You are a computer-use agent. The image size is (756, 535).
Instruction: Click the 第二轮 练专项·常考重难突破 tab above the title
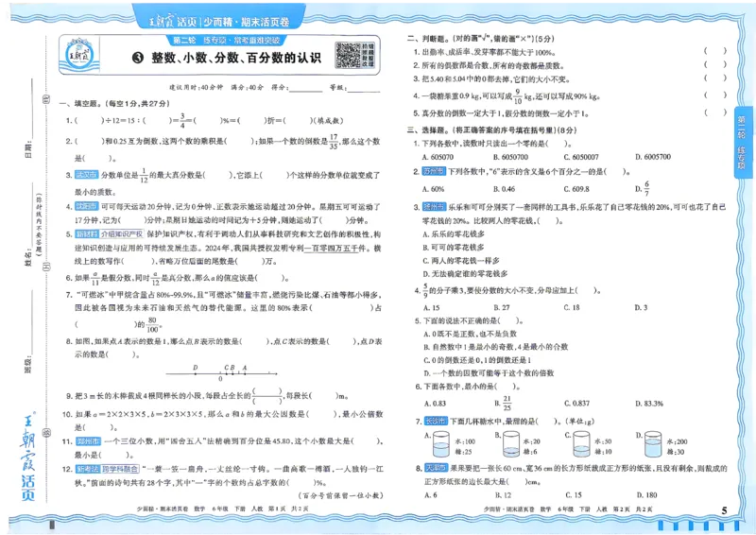(227, 40)
